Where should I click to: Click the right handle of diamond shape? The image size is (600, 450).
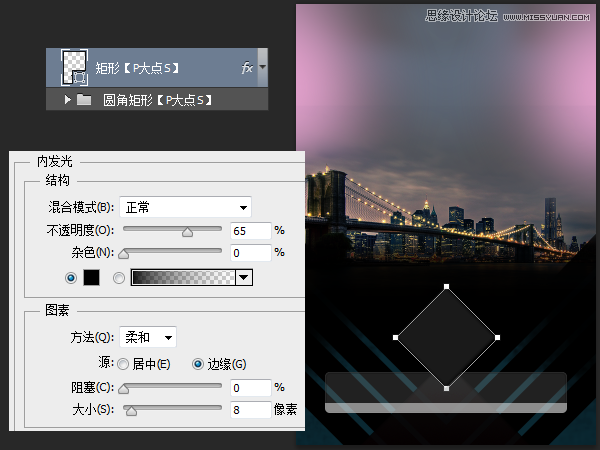coord(497,338)
